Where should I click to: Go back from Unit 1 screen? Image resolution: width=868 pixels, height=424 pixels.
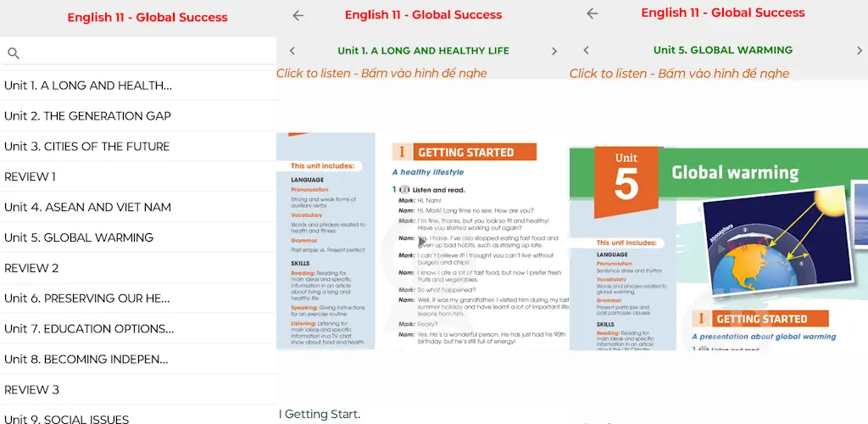pyautogui.click(x=298, y=15)
